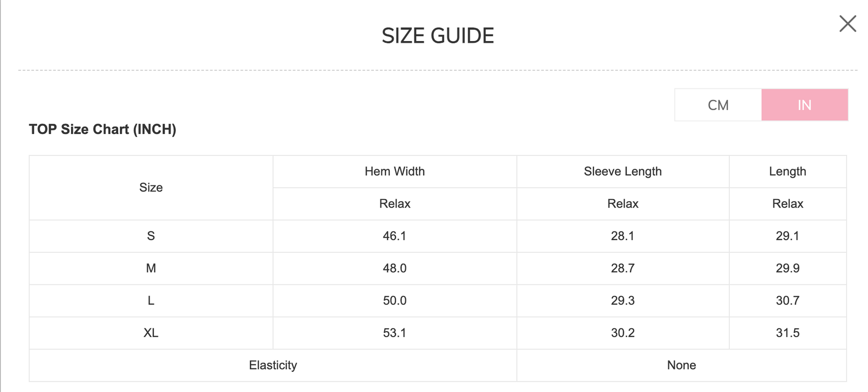Select the S size row label
The width and height of the screenshot is (868, 392).
pos(151,236)
